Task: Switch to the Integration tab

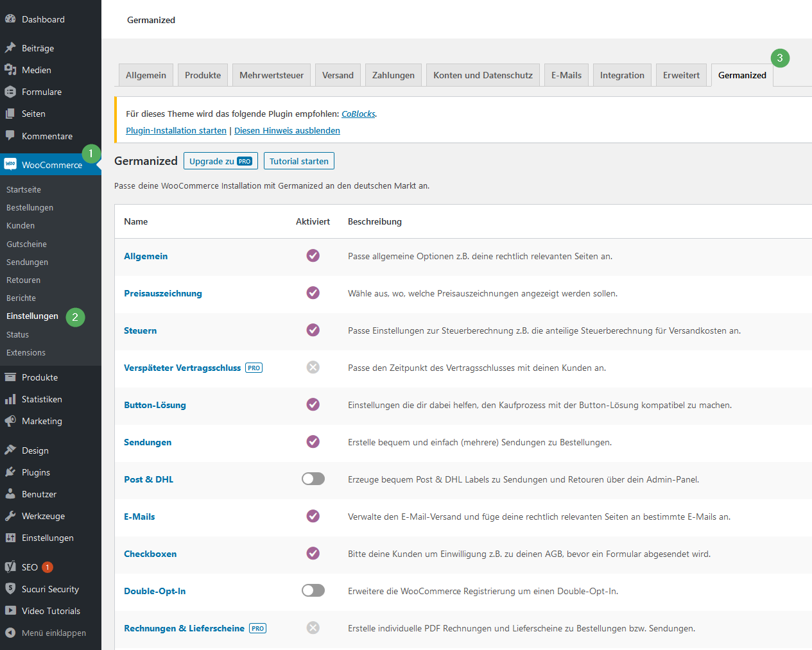Action: pos(622,75)
